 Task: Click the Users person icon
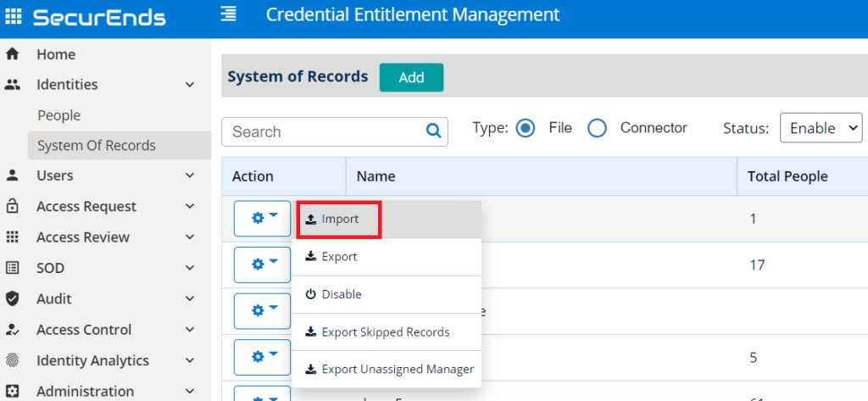(12, 175)
